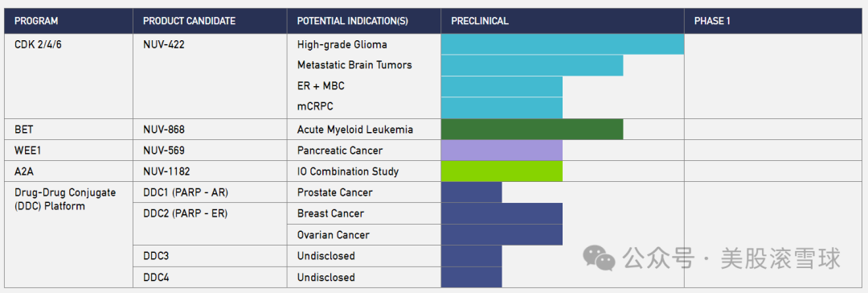The image size is (868, 293).
Task: Select the PROGRAM column header
Action: 36,21
